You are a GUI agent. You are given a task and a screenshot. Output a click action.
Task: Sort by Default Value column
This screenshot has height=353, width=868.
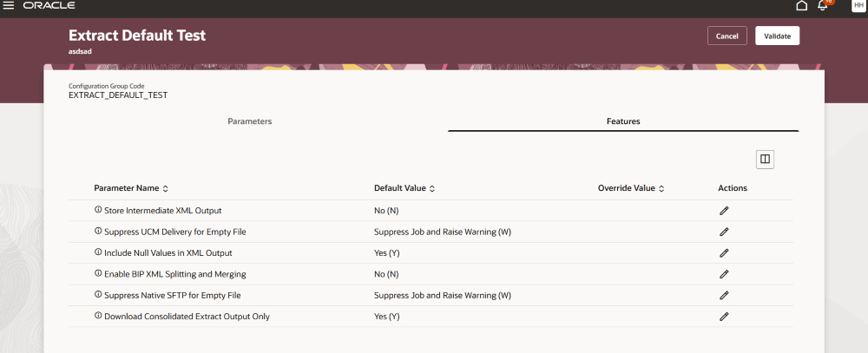coord(431,189)
